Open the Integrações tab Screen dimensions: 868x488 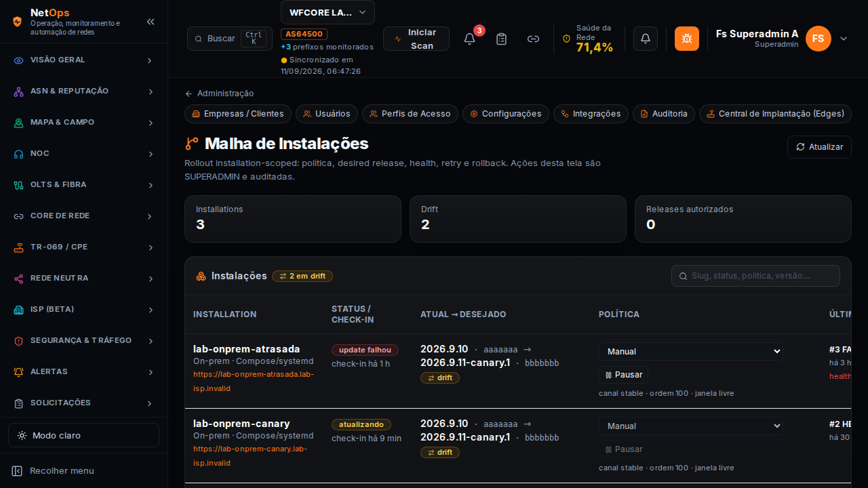coord(591,114)
